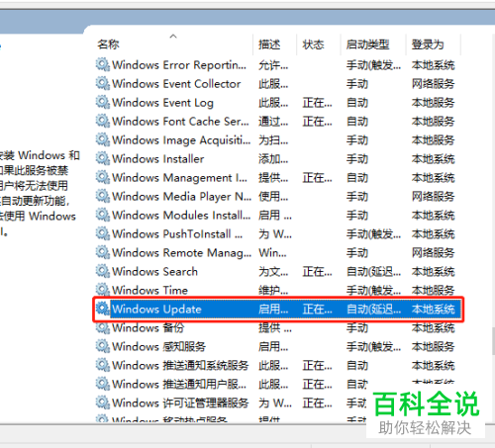The height and width of the screenshot is (448, 495).
Task: Click gear icon of Windows PushToInstall service
Action: (103, 233)
